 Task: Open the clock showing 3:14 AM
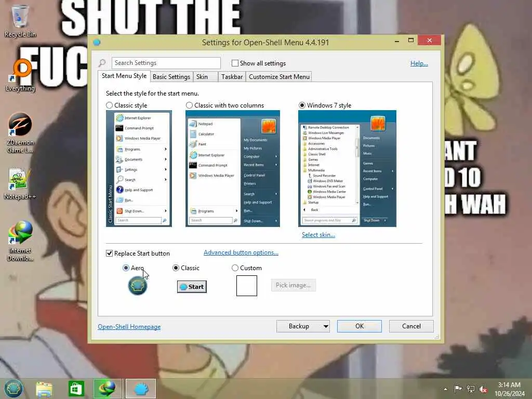pyautogui.click(x=509, y=389)
